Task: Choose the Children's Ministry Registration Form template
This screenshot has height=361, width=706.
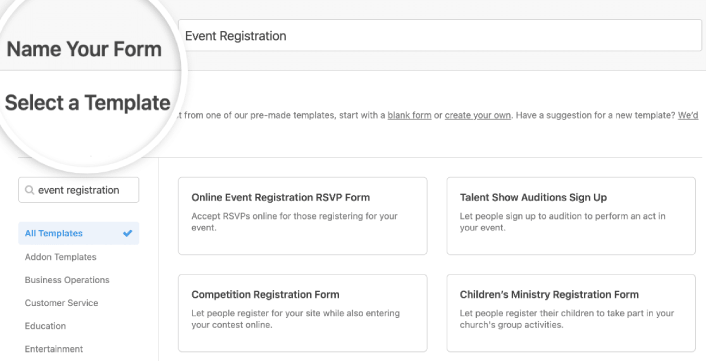Action: [x=571, y=313]
